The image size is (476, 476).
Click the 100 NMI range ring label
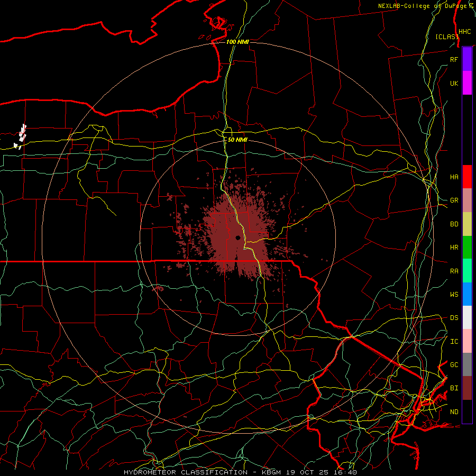point(237,42)
